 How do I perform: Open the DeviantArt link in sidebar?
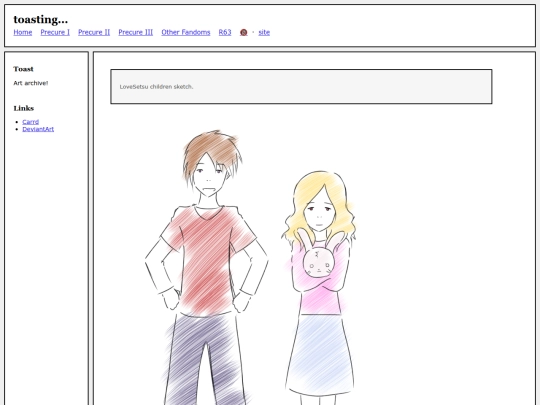pyautogui.click(x=38, y=129)
